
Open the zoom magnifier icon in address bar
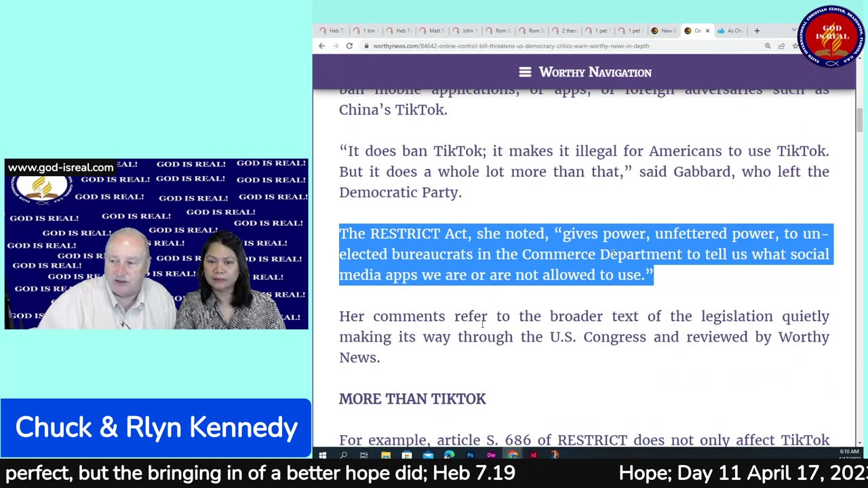click(x=768, y=46)
